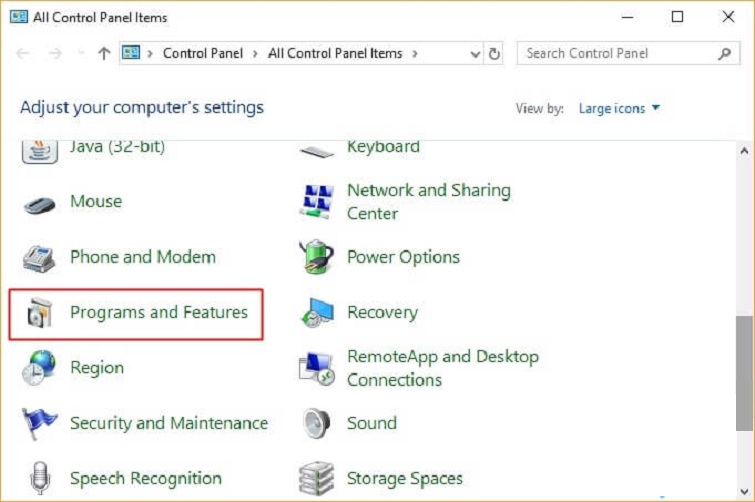Open the Recovery icon
This screenshot has height=502, width=755.
pos(317,314)
